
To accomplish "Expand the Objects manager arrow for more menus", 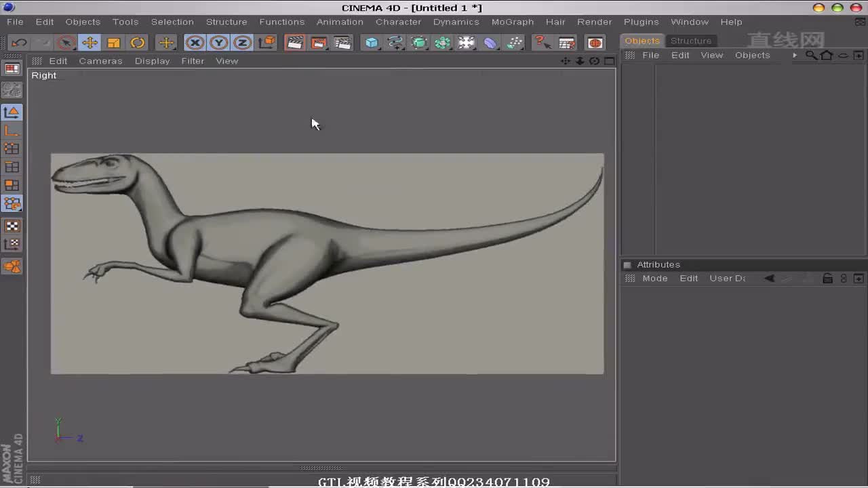I will [795, 56].
